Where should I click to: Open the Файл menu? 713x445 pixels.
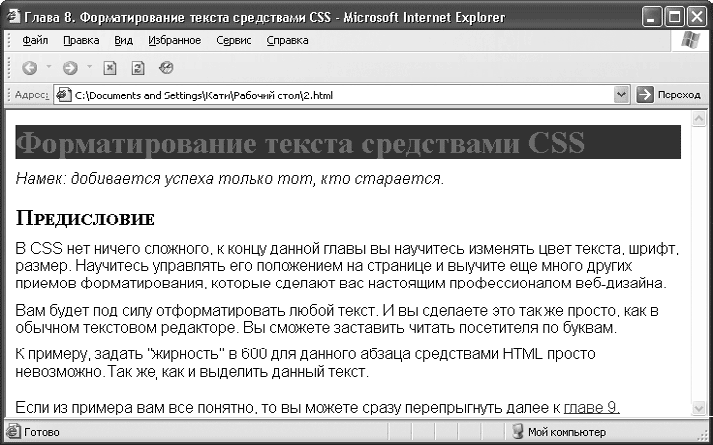pos(35,41)
